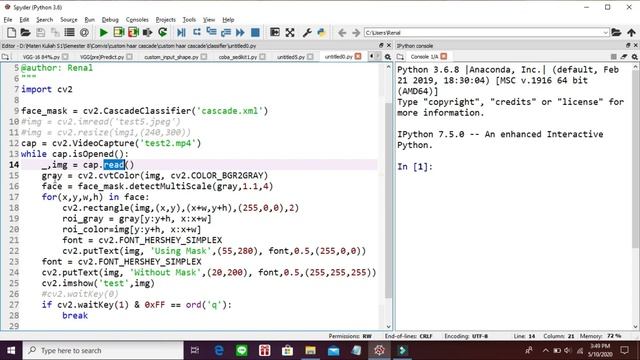Switch to the custom_input_shape.py tab
Viewport: 640px width, 360px height.
coord(171,57)
